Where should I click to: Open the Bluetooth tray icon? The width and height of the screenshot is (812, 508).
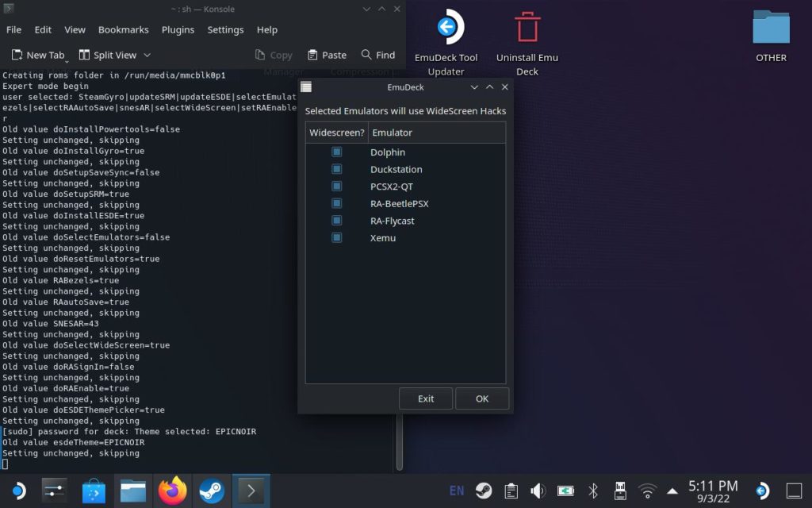(593, 491)
